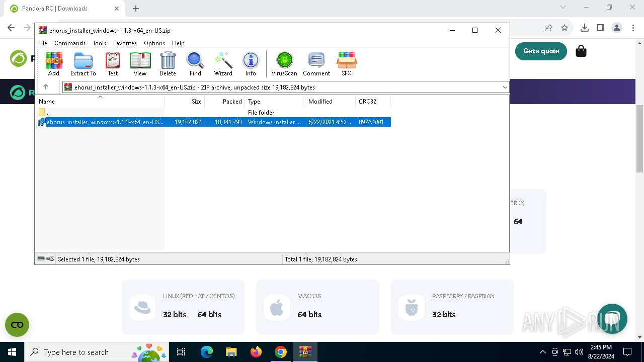Expand the archive path dropdown

point(505,87)
